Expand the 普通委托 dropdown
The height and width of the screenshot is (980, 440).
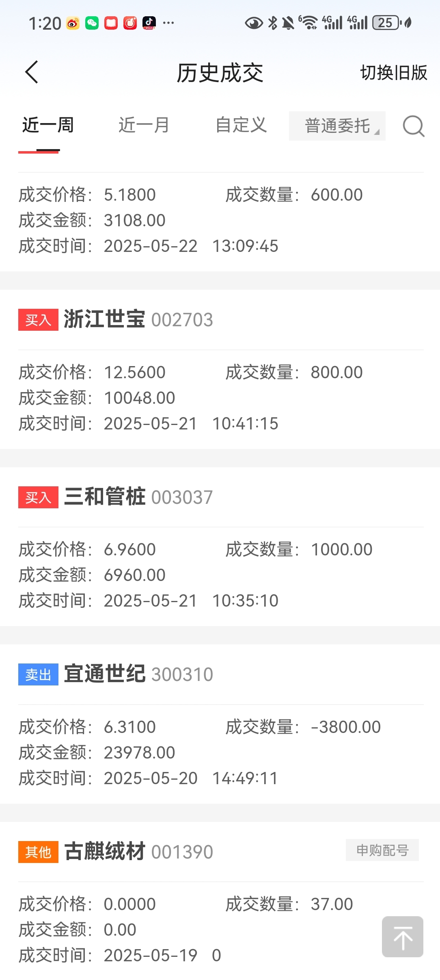coord(337,126)
